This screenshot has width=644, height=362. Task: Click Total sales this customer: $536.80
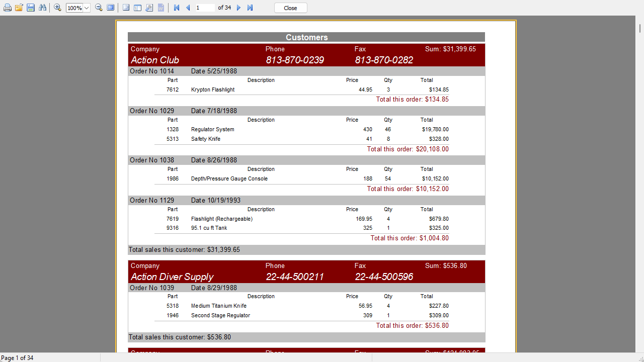click(x=180, y=337)
